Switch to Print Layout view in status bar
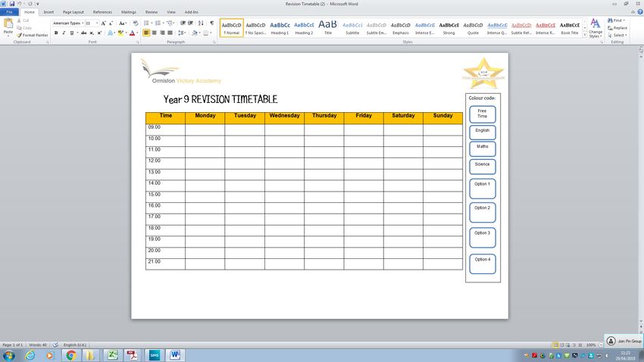This screenshot has width=644, height=362. pyautogui.click(x=555, y=345)
